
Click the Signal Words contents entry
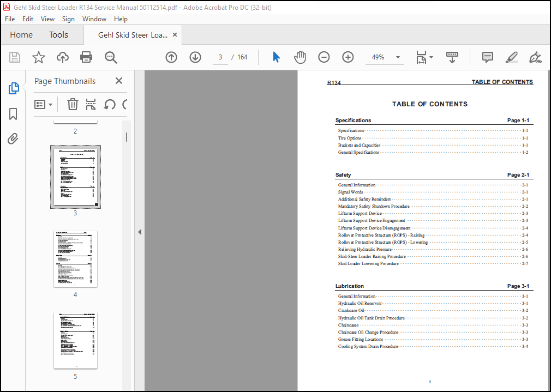point(350,192)
